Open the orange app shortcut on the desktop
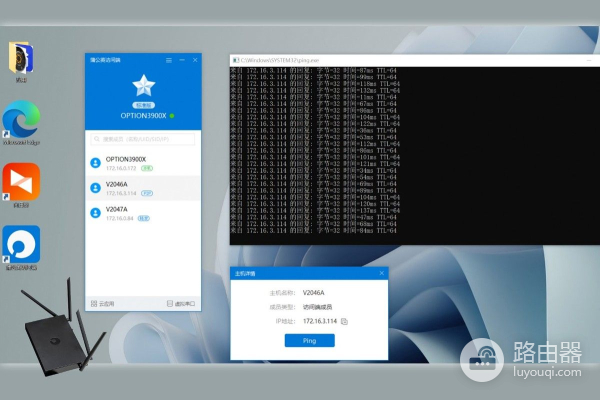600x400 pixels. tap(21, 182)
